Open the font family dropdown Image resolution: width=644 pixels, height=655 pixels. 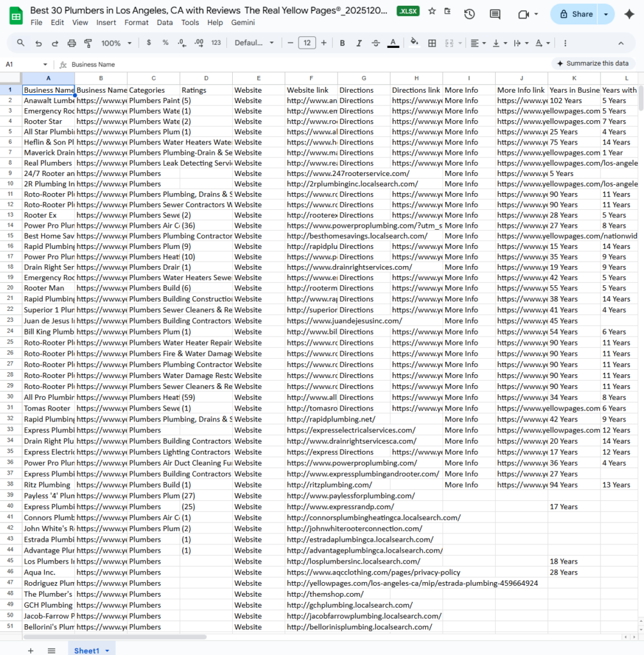point(254,43)
